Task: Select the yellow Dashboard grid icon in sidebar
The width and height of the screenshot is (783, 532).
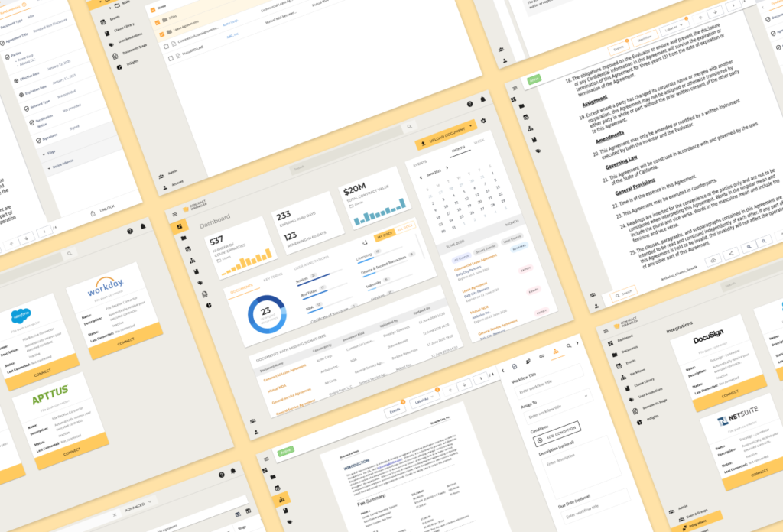Action: [x=180, y=227]
